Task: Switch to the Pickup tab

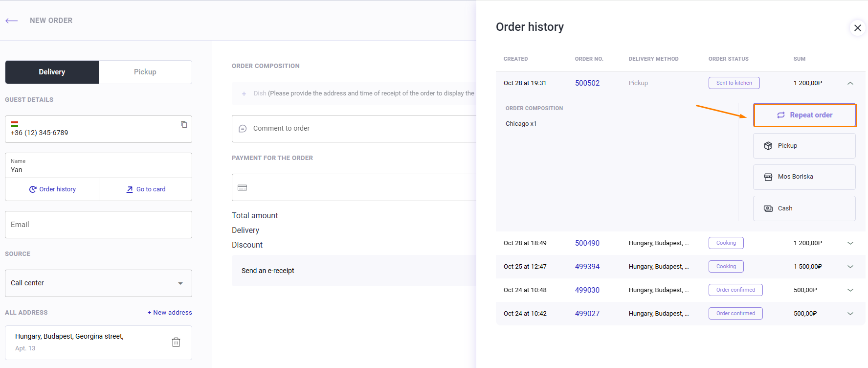Action: (x=145, y=72)
